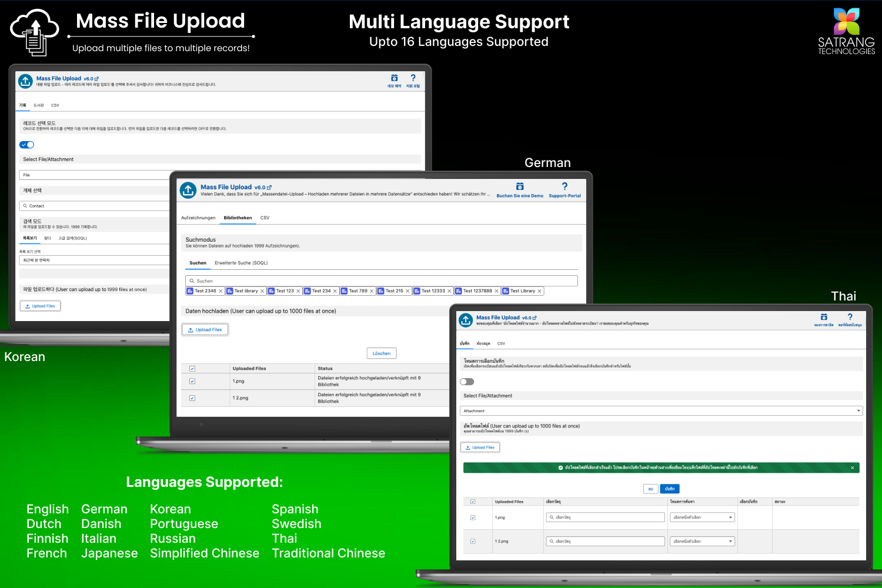Click the record lookup field in the Thai 1 2.png row

click(x=605, y=541)
